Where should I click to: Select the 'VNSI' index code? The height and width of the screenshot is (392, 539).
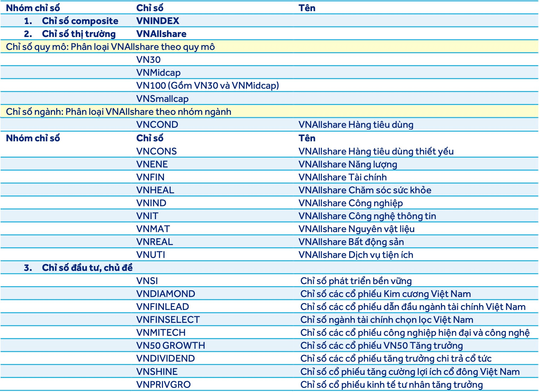pyautogui.click(x=147, y=281)
